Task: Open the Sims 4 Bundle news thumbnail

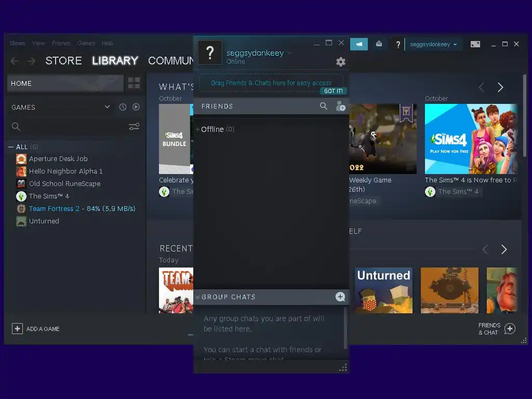Action: point(176,139)
